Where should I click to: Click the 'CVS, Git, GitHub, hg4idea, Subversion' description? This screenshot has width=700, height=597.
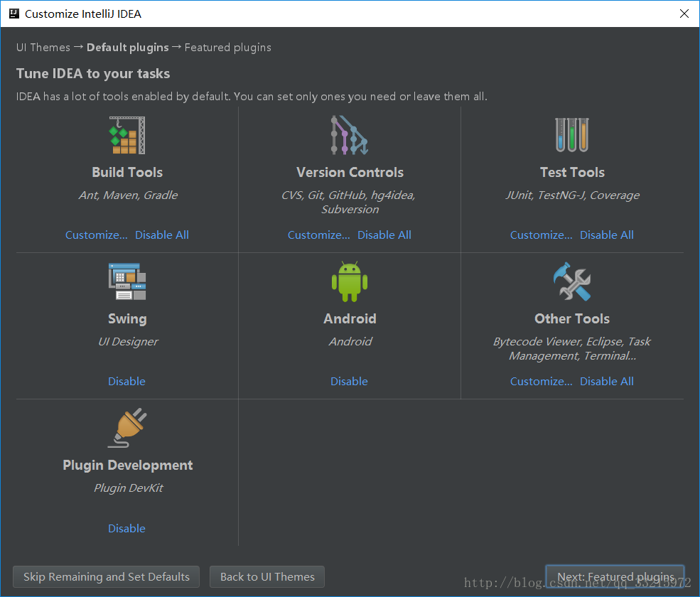(349, 203)
